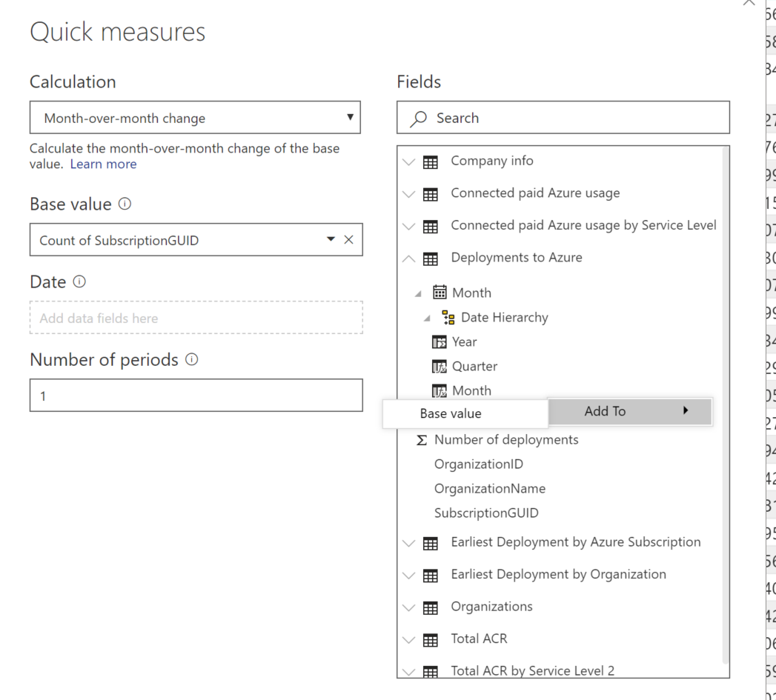Collapse the Month date field triangle
Screen dimensions: 776x700
(418, 294)
